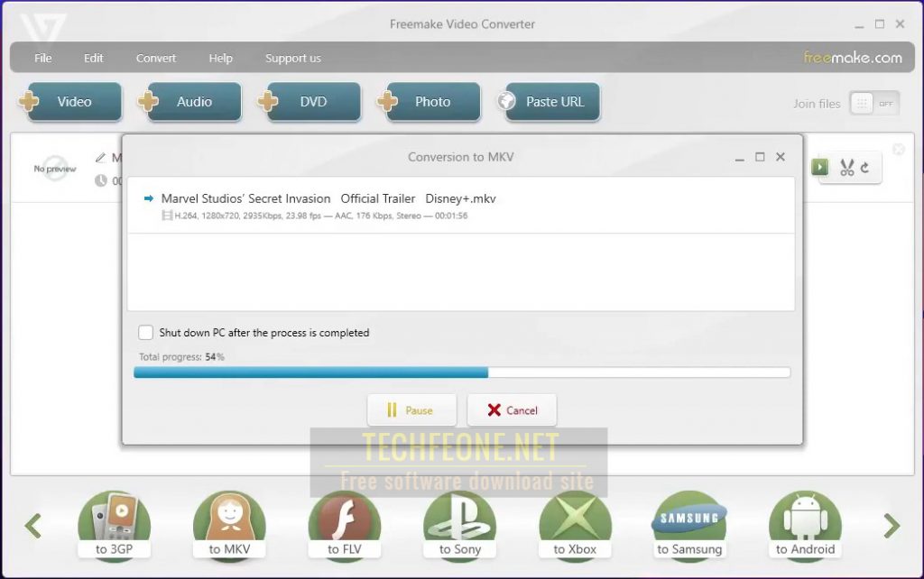Select the to MKV output format icon
Screen dimensions: 924x579
229,526
